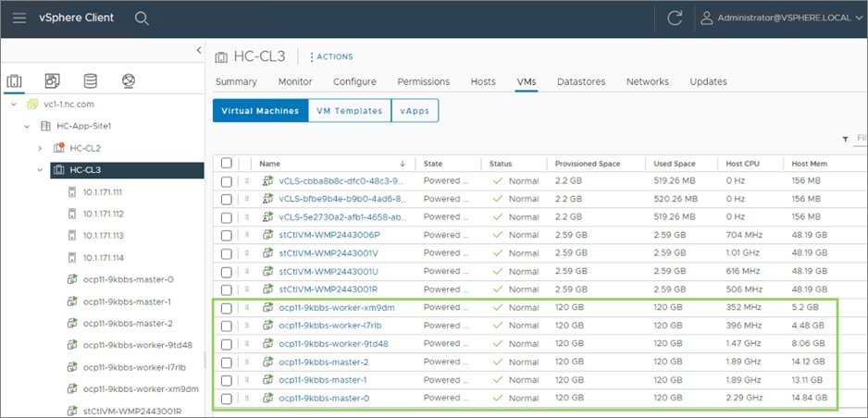Switch to the Configure tab
The image size is (868, 418).
click(x=354, y=81)
